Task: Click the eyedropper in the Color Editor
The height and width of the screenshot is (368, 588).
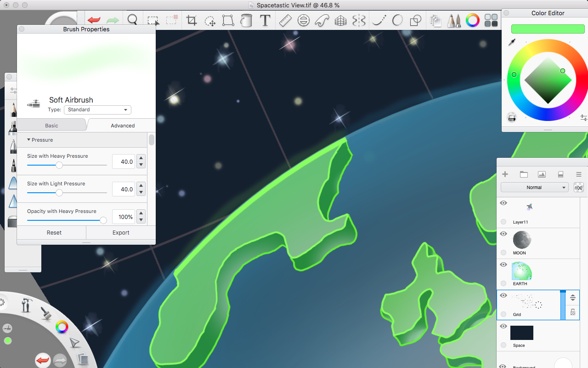Action: [x=511, y=42]
